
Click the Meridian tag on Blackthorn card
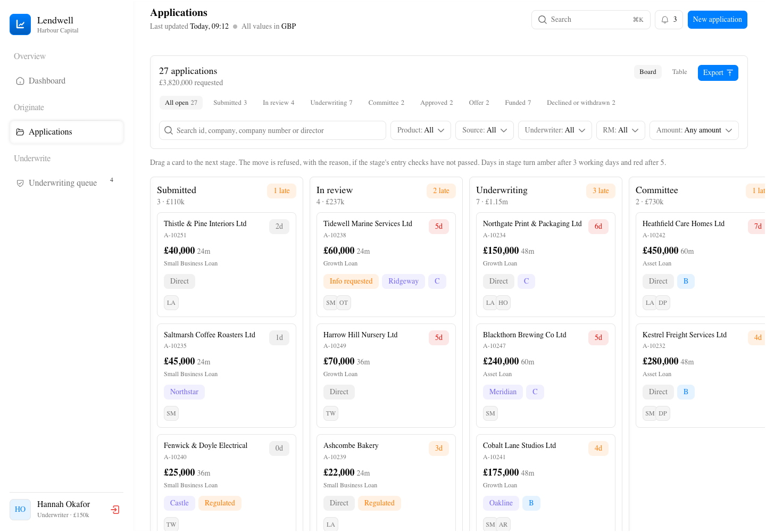(503, 392)
